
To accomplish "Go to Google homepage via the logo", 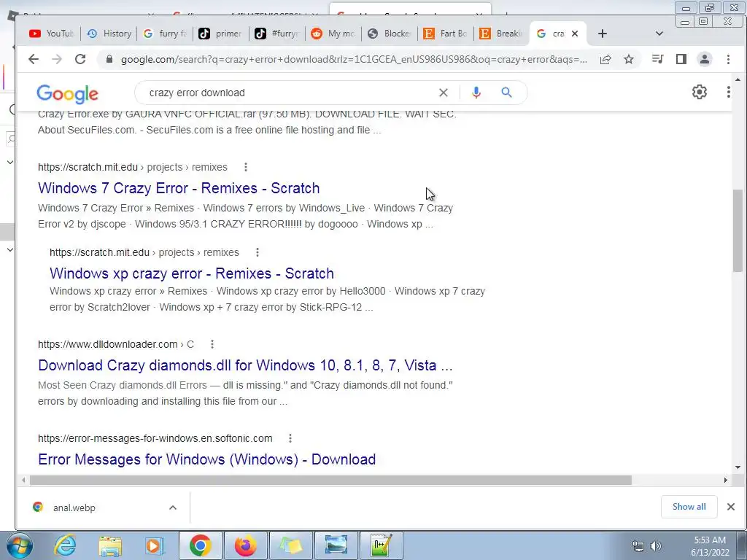I will (68, 94).
